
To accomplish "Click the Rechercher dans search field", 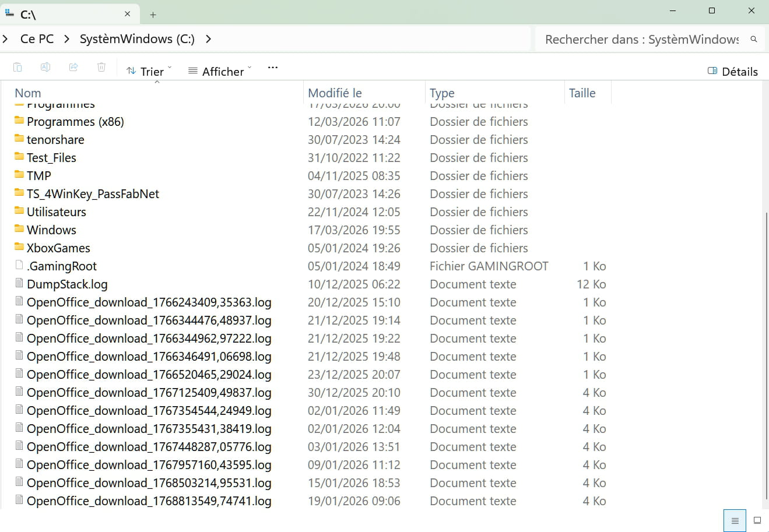I will point(641,39).
